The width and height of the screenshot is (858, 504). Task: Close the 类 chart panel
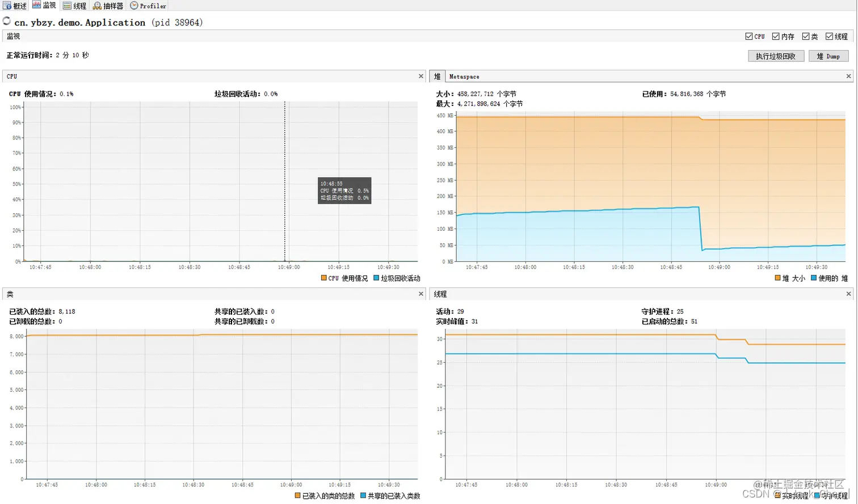pyautogui.click(x=421, y=294)
